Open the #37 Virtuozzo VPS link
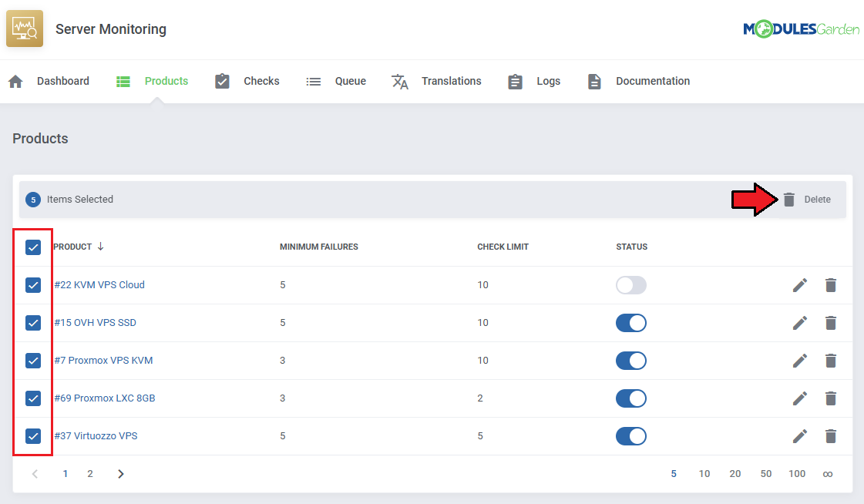This screenshot has width=864, height=504. (x=96, y=436)
